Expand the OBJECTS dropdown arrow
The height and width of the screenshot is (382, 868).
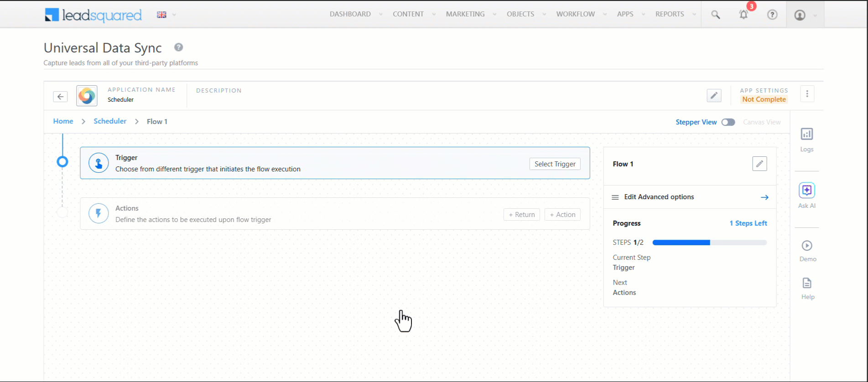(544, 14)
